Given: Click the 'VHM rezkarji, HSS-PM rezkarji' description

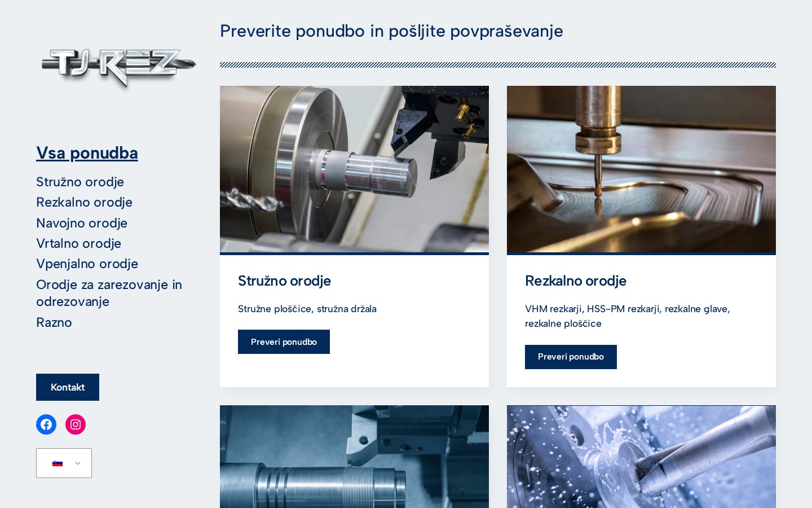Looking at the screenshot, I should pyautogui.click(x=628, y=316).
